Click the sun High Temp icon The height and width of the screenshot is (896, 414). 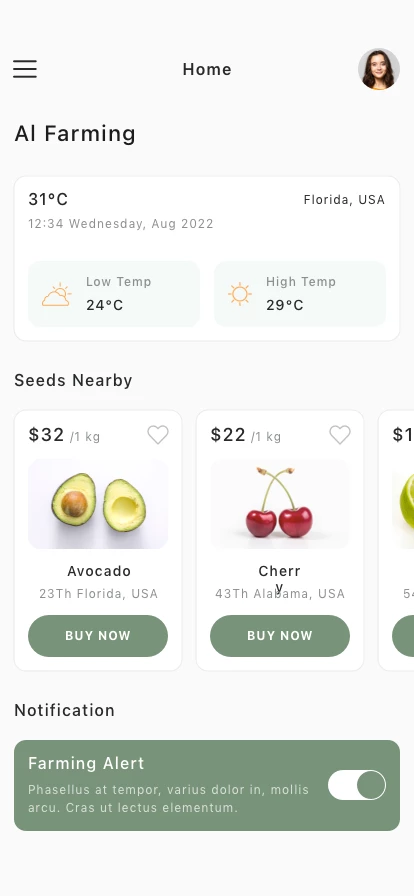(x=240, y=294)
